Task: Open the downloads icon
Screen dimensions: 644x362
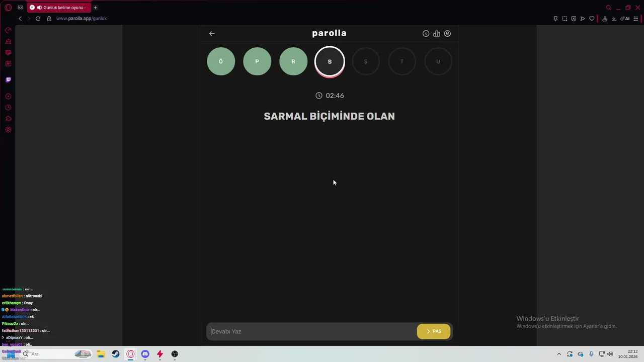Action: [x=614, y=19]
